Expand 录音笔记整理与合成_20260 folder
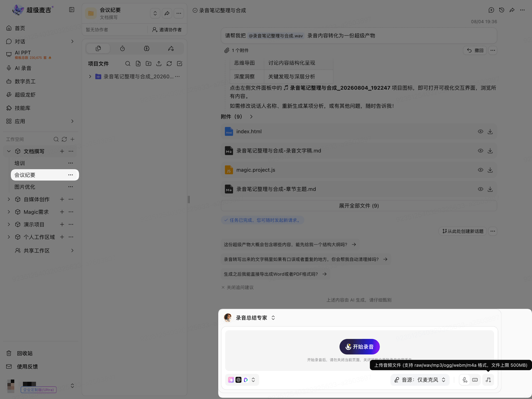 click(90, 77)
